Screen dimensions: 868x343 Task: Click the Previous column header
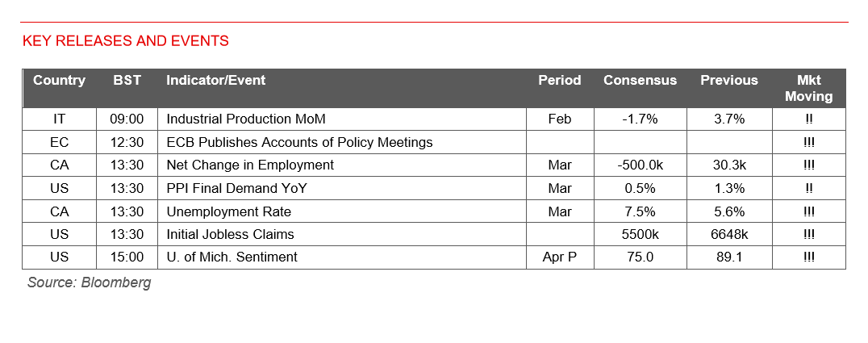[x=728, y=81]
